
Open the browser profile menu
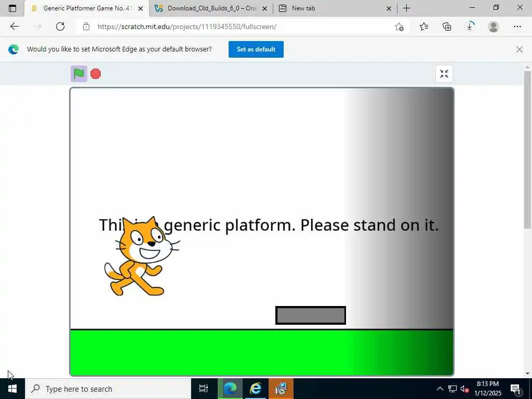(x=494, y=26)
